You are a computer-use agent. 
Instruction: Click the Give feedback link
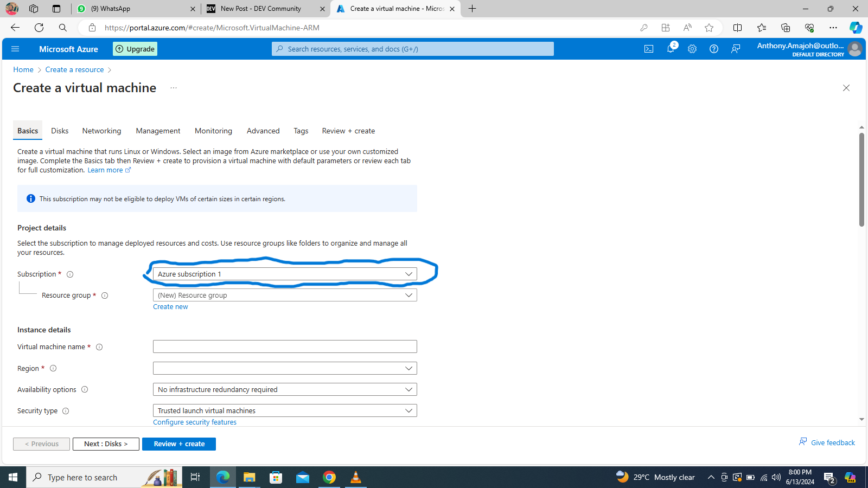(x=827, y=442)
